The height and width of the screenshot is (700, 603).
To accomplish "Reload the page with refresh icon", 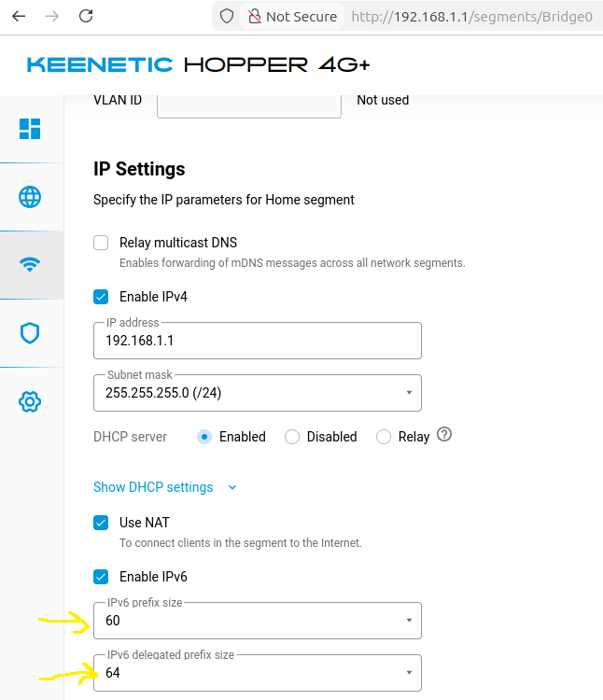I will coord(86,16).
